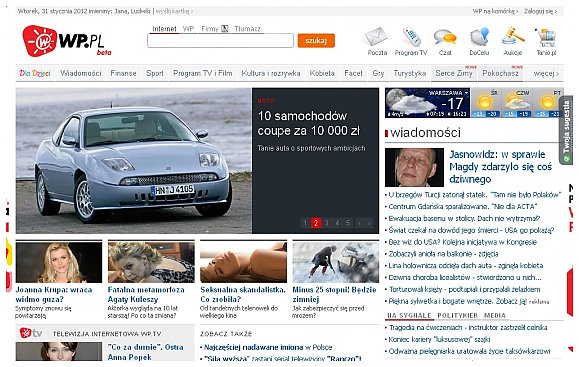Open Tragedia na ćwiczeniach news link

[x=468, y=327]
